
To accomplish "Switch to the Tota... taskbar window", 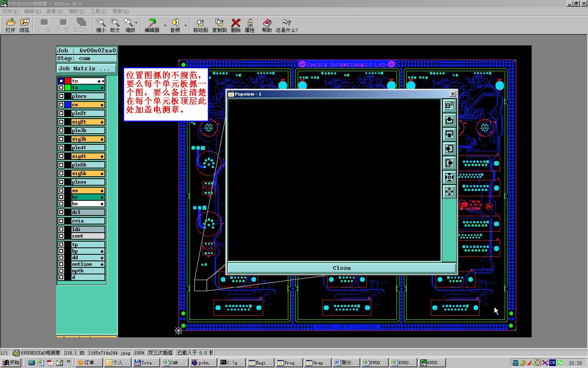I will pyautogui.click(x=145, y=363).
